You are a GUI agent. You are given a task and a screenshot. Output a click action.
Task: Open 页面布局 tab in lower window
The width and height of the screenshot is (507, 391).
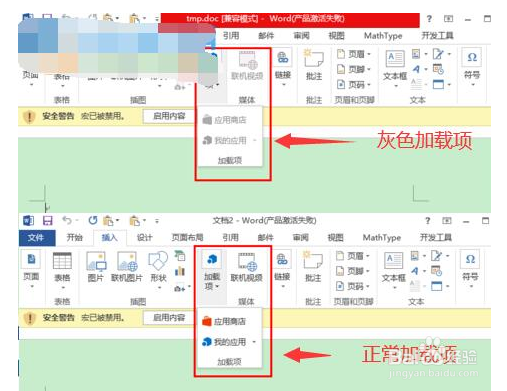point(187,237)
